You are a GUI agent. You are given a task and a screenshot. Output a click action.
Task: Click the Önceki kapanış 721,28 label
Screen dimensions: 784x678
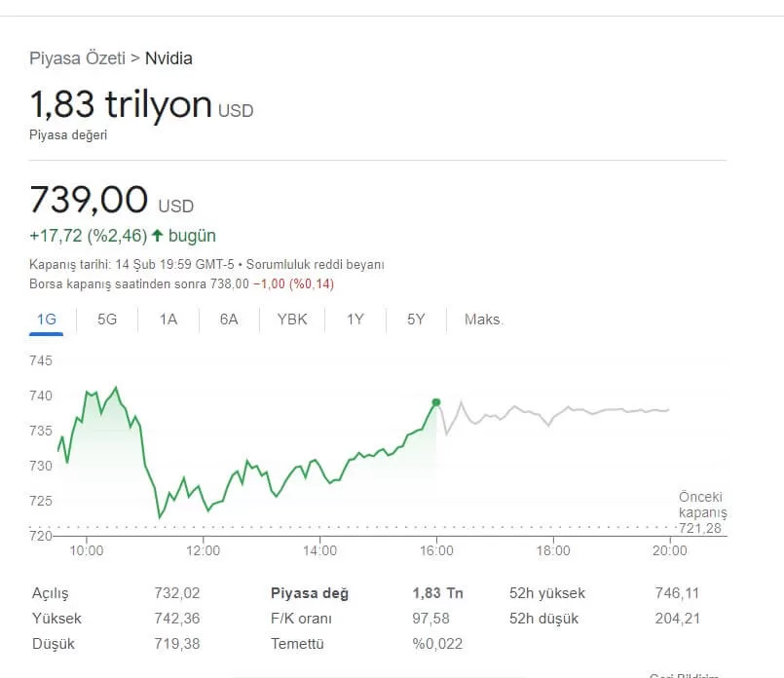point(703,512)
